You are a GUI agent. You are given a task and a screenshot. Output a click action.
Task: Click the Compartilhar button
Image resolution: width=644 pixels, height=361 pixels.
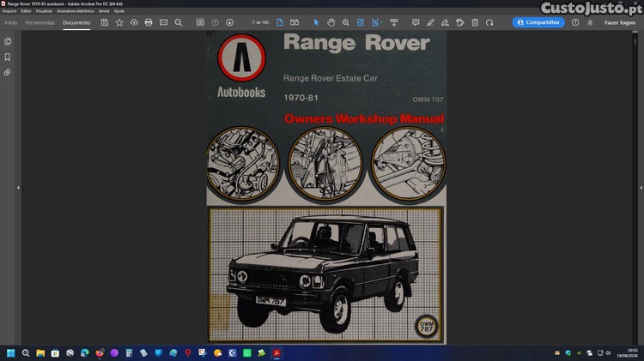click(538, 22)
